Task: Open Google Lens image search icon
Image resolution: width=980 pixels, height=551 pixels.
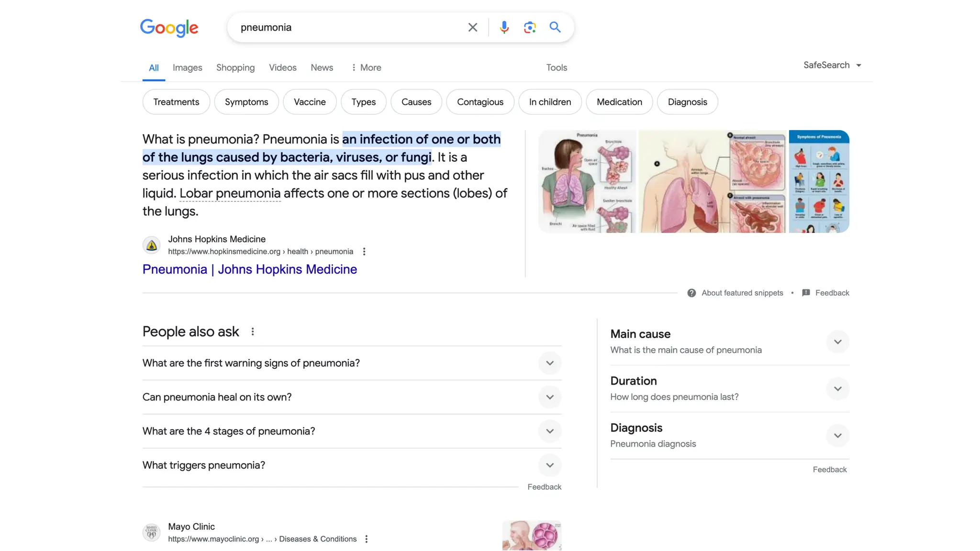Action: 529,27
